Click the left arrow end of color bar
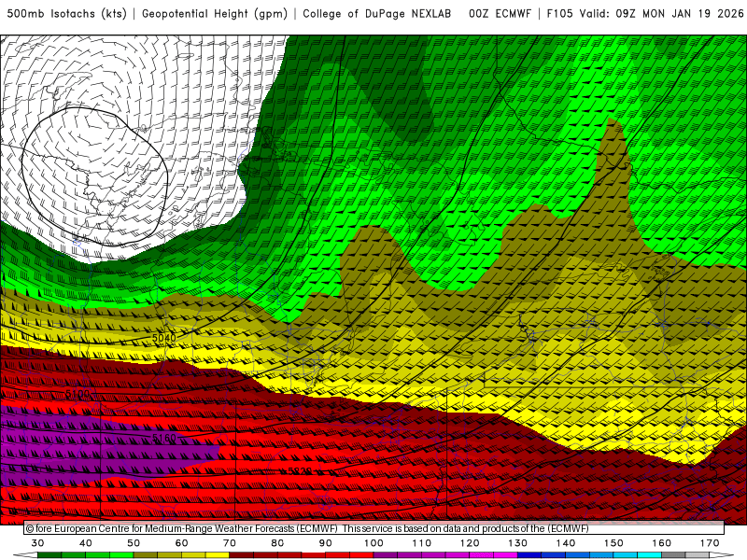 click(25, 555)
